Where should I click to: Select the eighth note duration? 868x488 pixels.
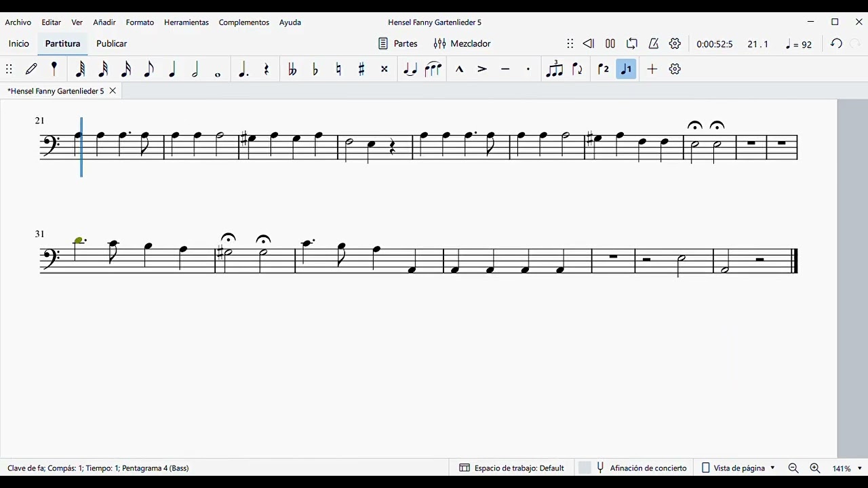pyautogui.click(x=149, y=69)
